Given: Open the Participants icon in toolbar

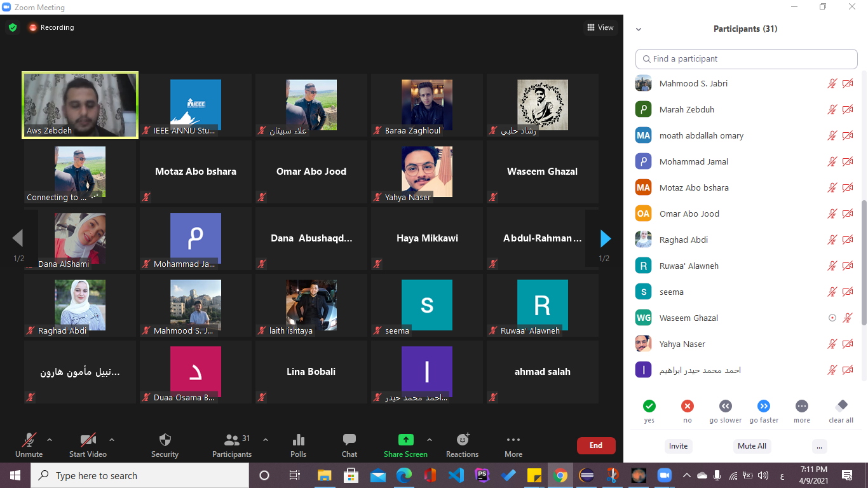Looking at the screenshot, I should 232,440.
